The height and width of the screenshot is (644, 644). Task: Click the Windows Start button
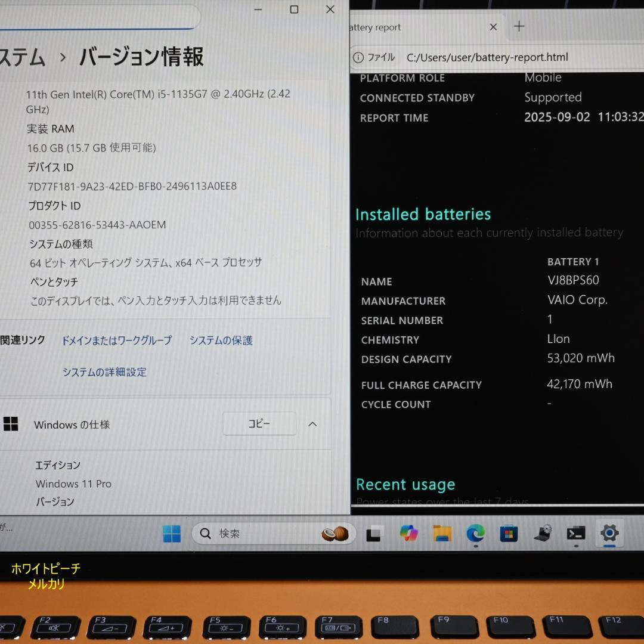pyautogui.click(x=171, y=534)
